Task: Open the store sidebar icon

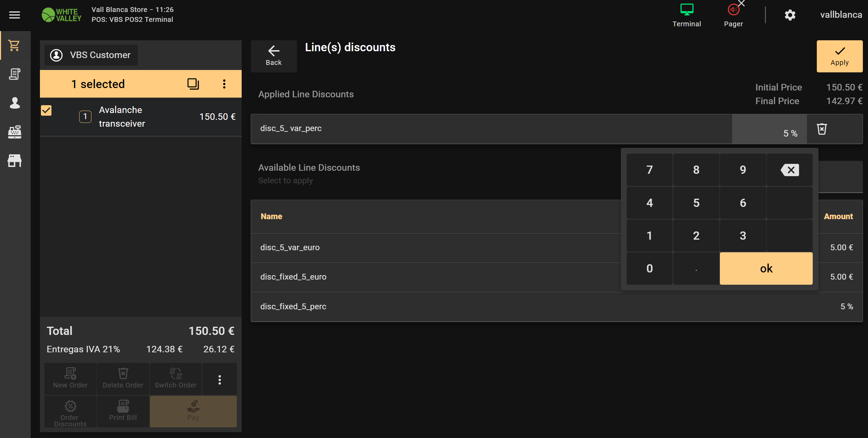Action: pos(14,160)
